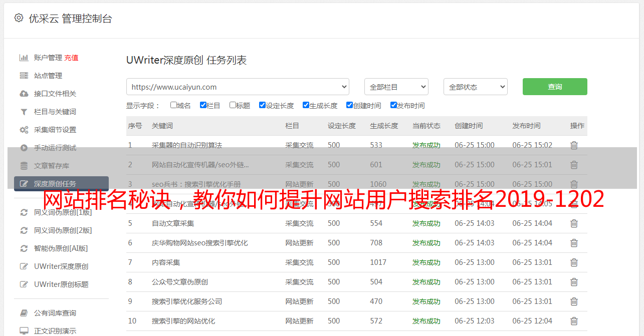Click the generated length value 1017

click(378, 262)
